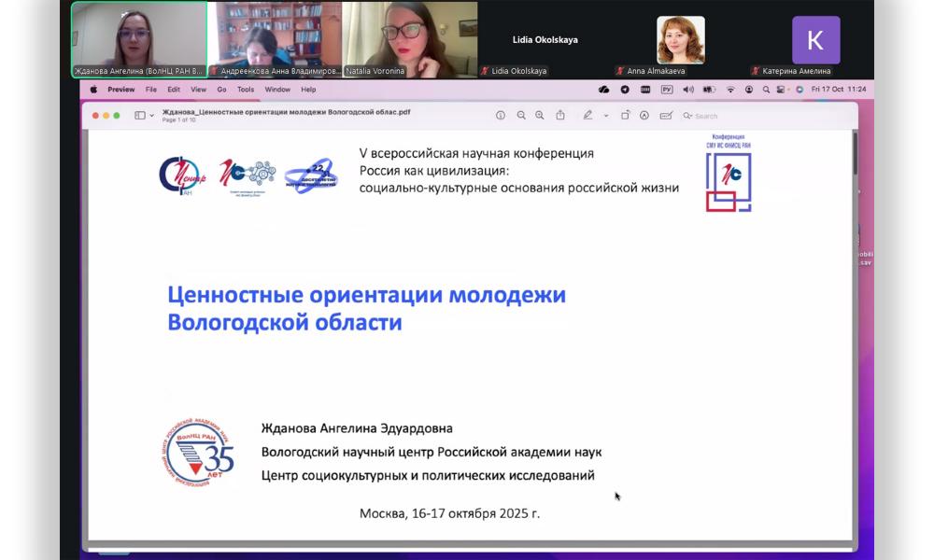The image size is (934, 560).
Task: Click the date and time in menu bar
Action: [x=839, y=90]
